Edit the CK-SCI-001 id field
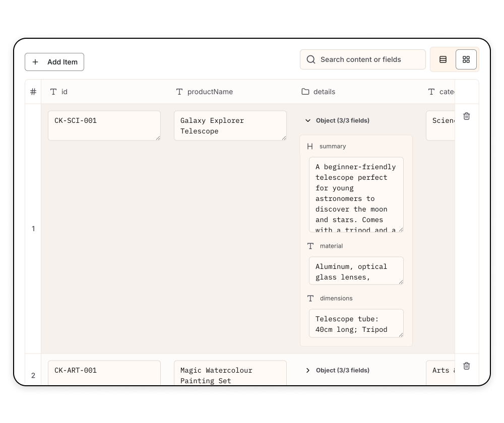 click(x=104, y=125)
